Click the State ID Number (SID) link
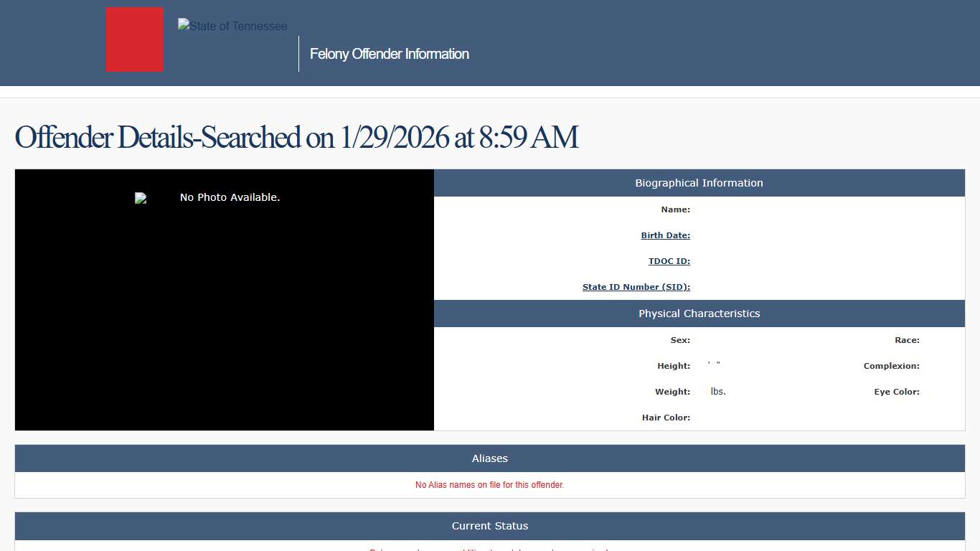The height and width of the screenshot is (551, 980). click(636, 287)
